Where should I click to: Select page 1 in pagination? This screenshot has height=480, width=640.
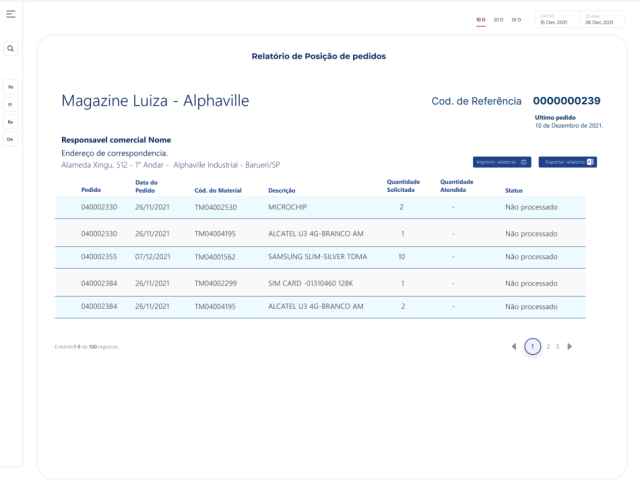click(x=533, y=347)
